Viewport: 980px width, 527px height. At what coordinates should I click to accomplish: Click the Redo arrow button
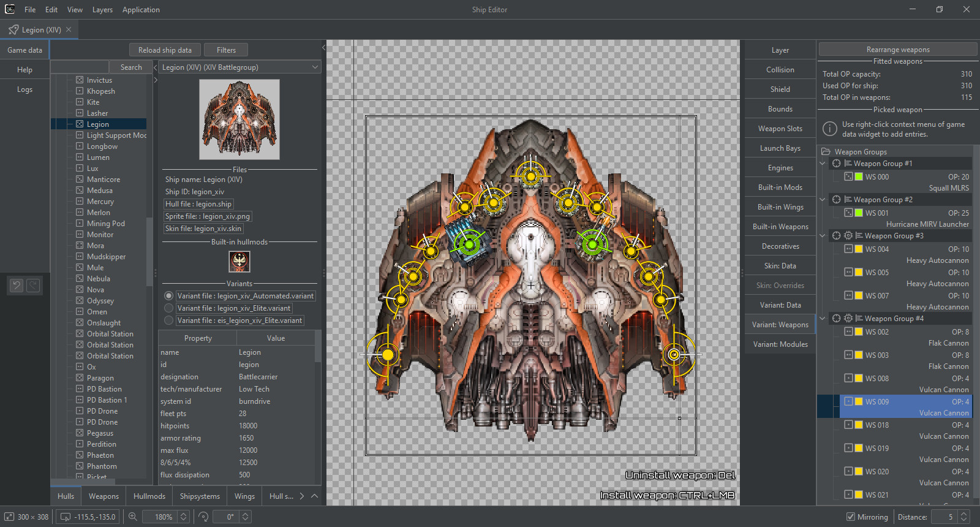pyautogui.click(x=33, y=285)
